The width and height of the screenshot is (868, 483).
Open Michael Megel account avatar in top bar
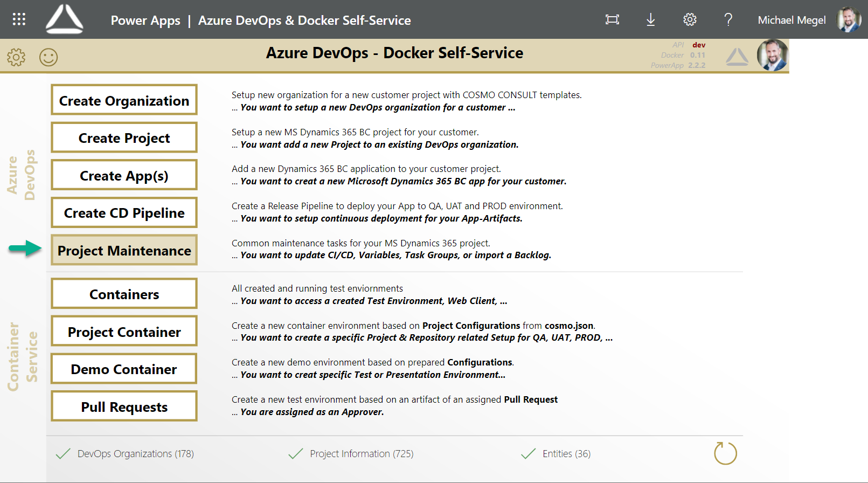pos(849,19)
